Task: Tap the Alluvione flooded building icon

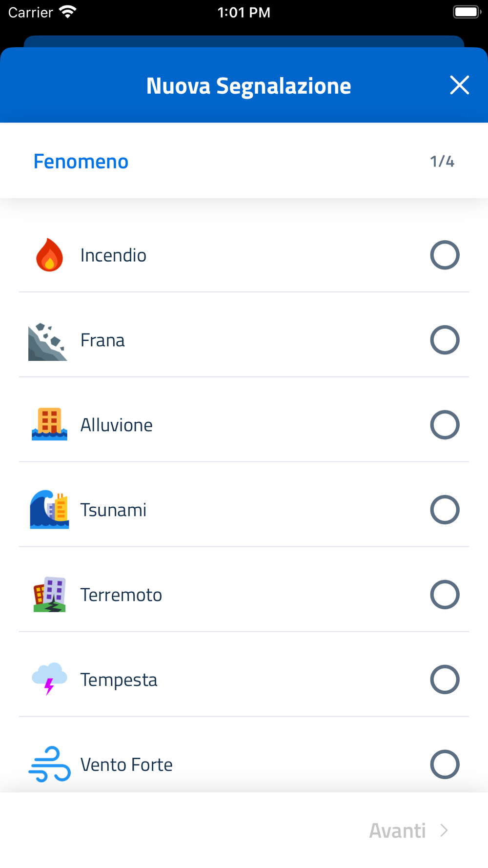Action: pyautogui.click(x=49, y=424)
